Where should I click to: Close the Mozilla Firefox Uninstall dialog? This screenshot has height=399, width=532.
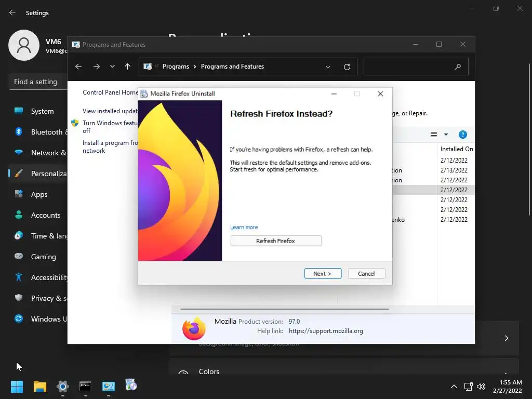pyautogui.click(x=380, y=94)
